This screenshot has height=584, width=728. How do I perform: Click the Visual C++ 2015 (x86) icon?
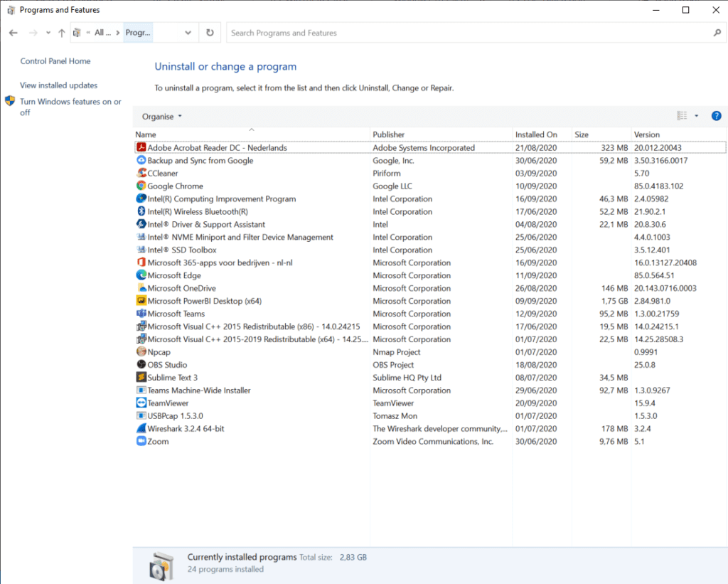(x=141, y=326)
